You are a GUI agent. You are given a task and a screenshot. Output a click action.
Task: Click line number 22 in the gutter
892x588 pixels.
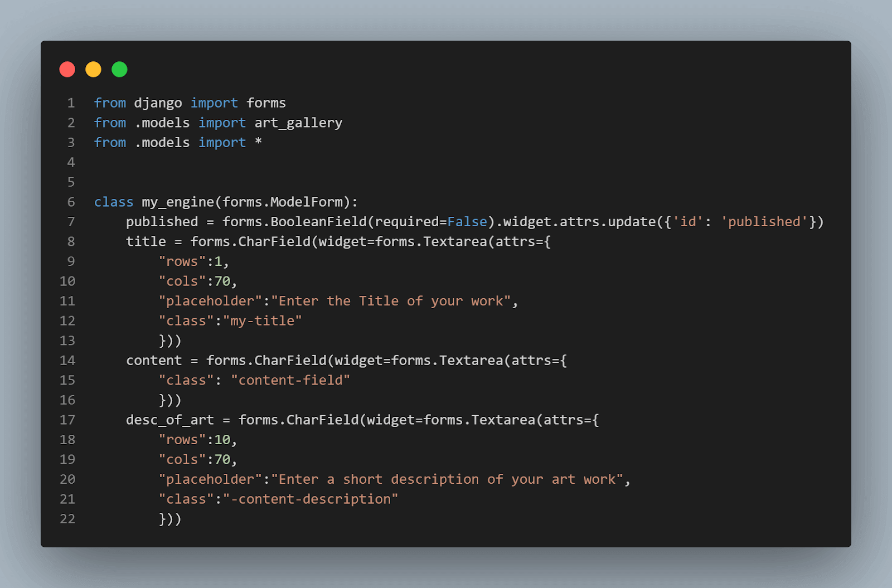pyautogui.click(x=67, y=519)
